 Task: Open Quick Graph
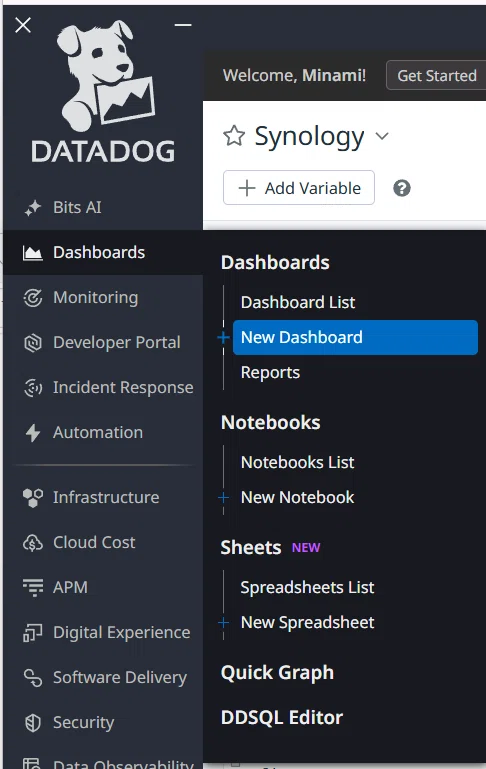(277, 673)
